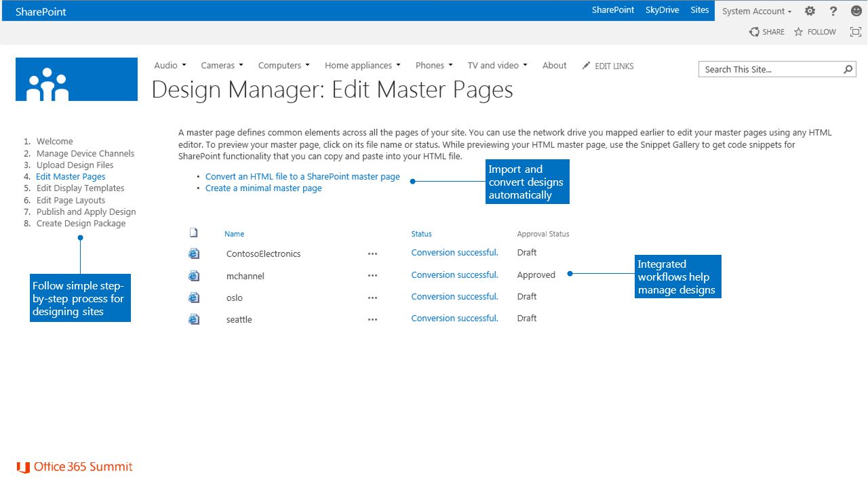The width and height of the screenshot is (868, 488).
Task: Click the pencil Edit Links icon
Action: tap(587, 66)
